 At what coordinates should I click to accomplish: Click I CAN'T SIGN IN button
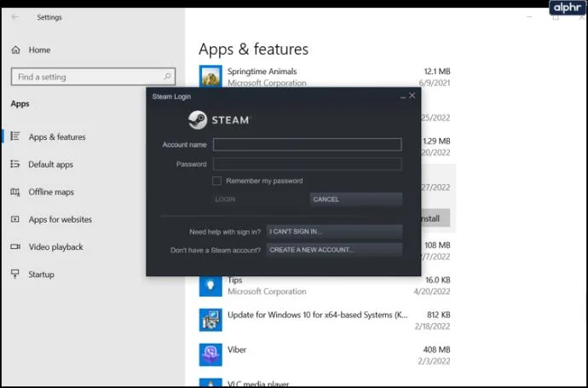334,232
